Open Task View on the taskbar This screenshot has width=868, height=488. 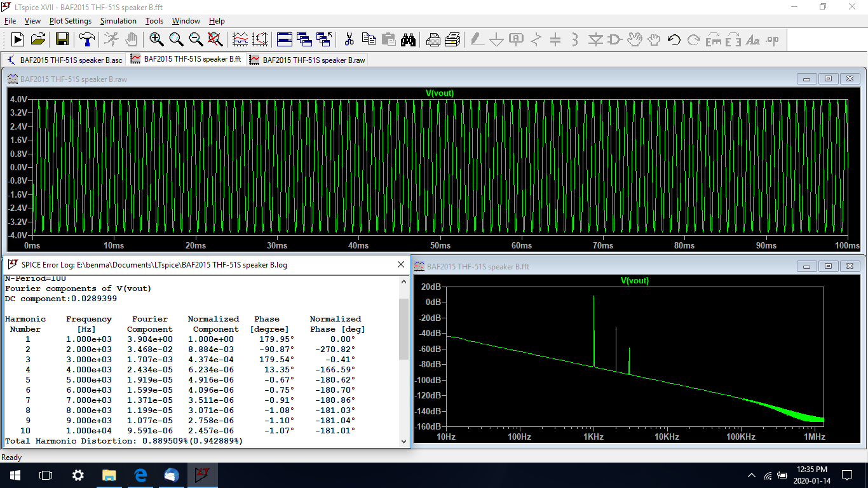coord(46,475)
